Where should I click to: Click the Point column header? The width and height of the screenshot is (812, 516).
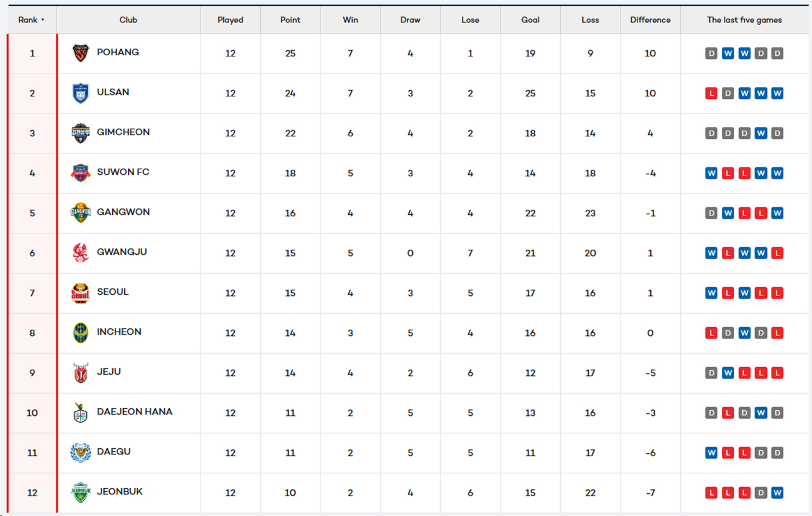(290, 20)
